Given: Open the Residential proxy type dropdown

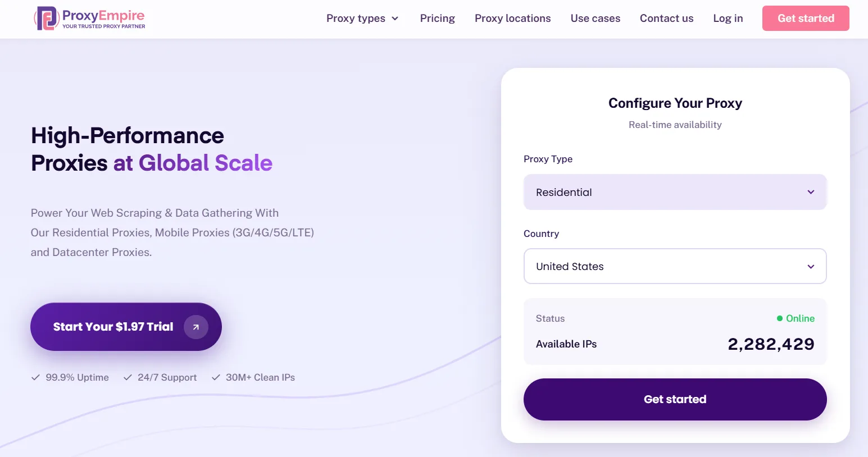Looking at the screenshot, I should (x=674, y=192).
